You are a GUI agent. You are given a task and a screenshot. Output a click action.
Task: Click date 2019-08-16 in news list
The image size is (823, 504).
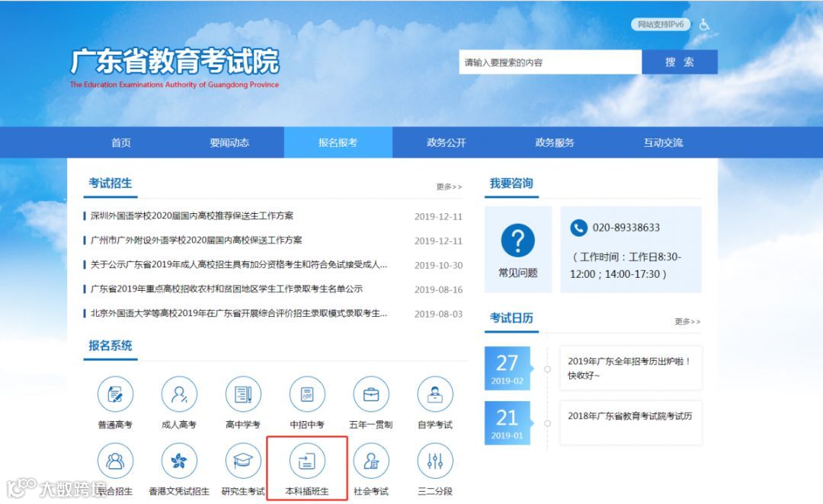[438, 289]
